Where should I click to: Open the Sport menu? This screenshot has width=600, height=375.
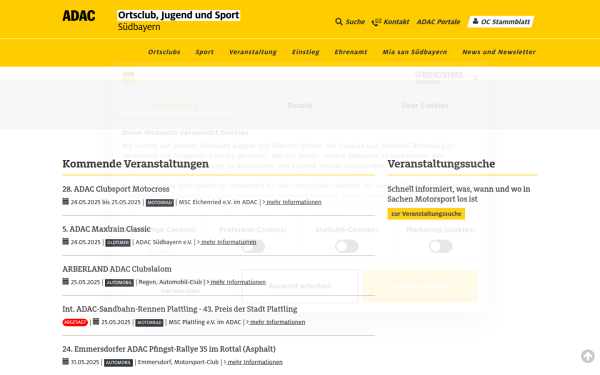204,52
